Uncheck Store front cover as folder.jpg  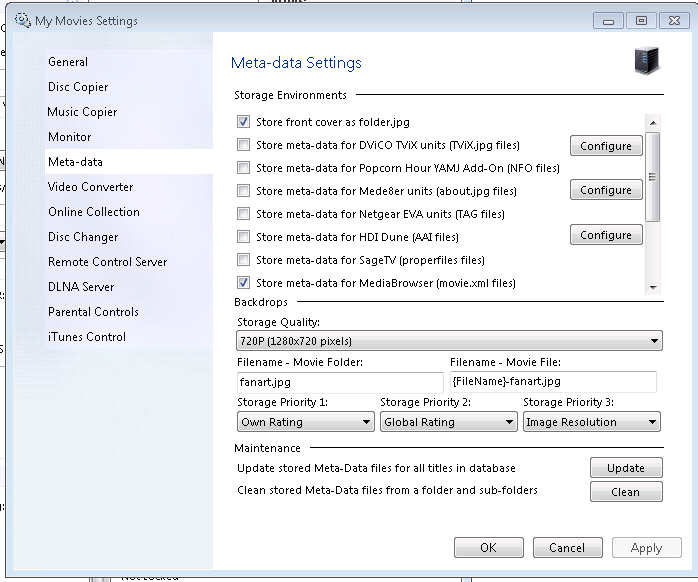coord(243,122)
